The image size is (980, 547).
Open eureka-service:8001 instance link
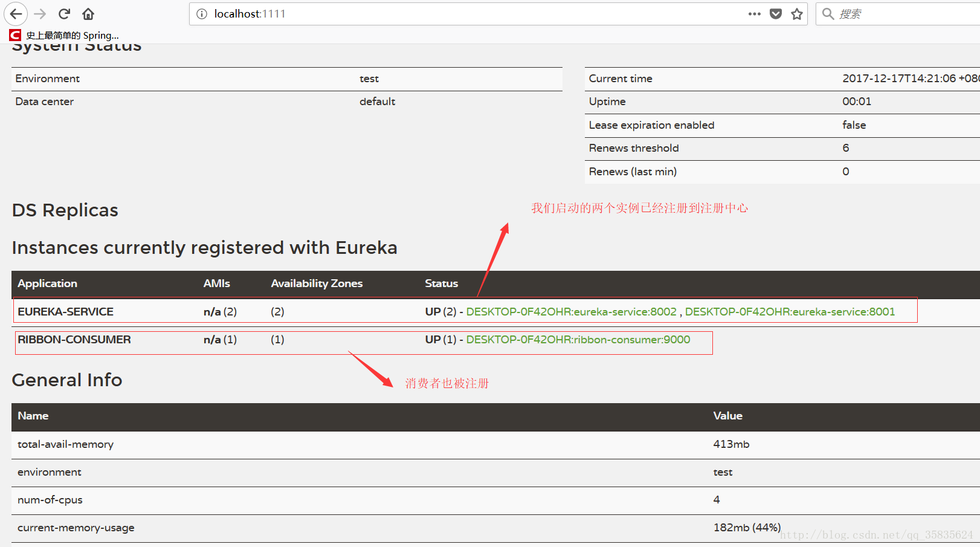790,312
